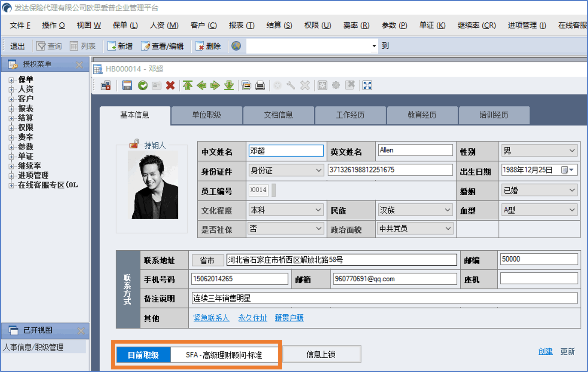This screenshot has height=372, width=588.
Task: Click the save floppy disk icon
Action: (127, 85)
